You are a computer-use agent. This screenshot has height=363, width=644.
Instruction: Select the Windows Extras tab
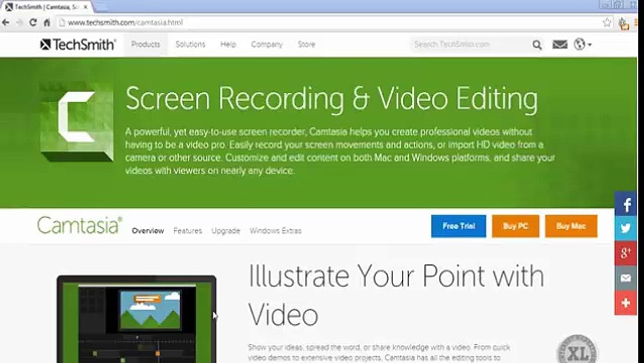click(x=276, y=231)
